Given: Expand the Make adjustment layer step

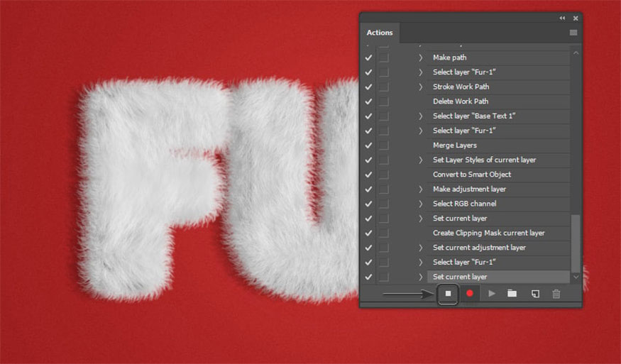Looking at the screenshot, I should (x=420, y=189).
